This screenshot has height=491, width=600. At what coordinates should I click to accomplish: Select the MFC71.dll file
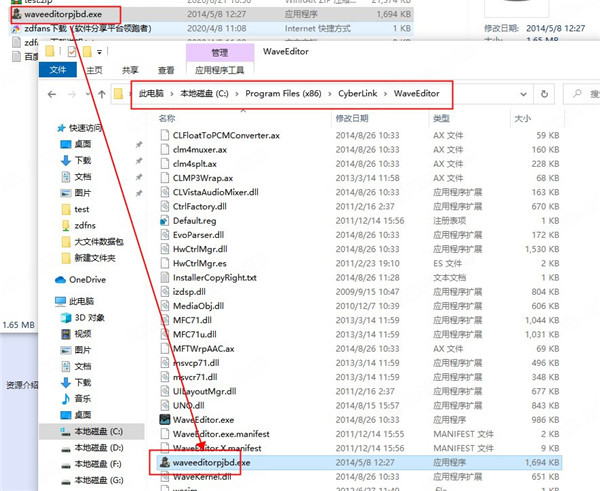[192, 320]
